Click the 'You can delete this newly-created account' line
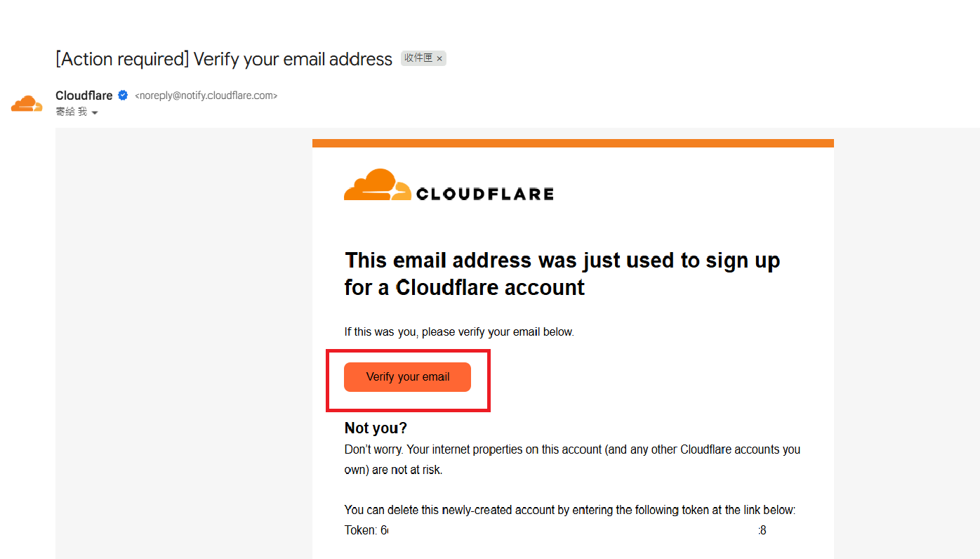Viewport: 980px width, 559px height. (569, 510)
